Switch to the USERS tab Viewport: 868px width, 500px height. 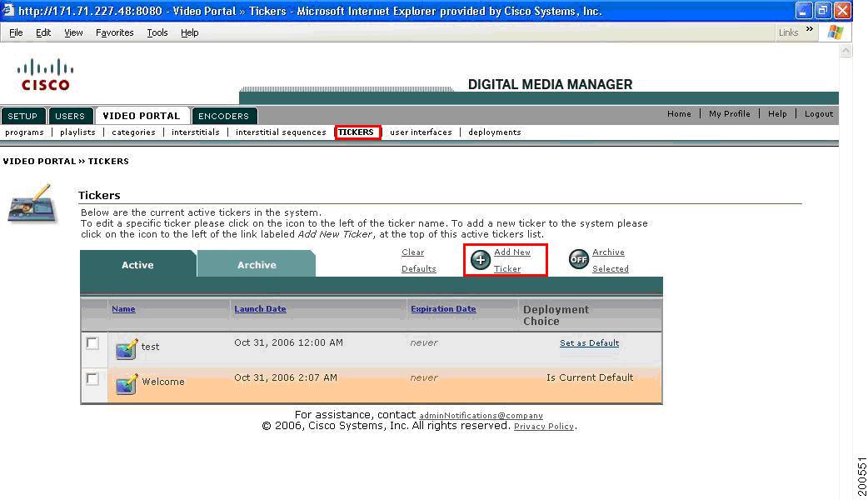tap(70, 116)
